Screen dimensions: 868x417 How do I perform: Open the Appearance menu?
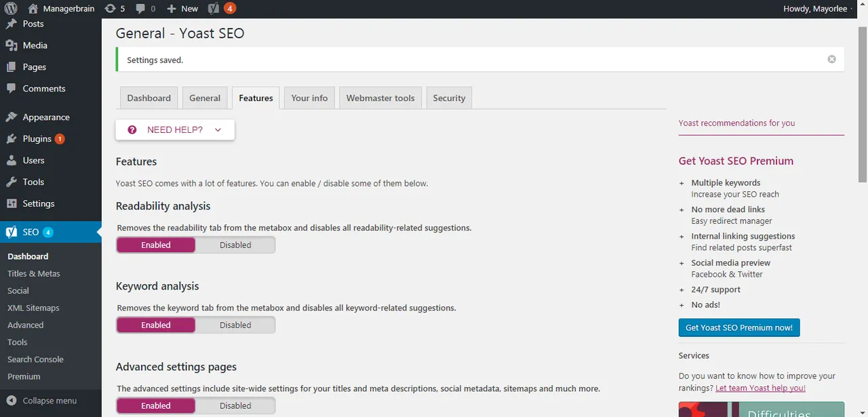coord(51,117)
